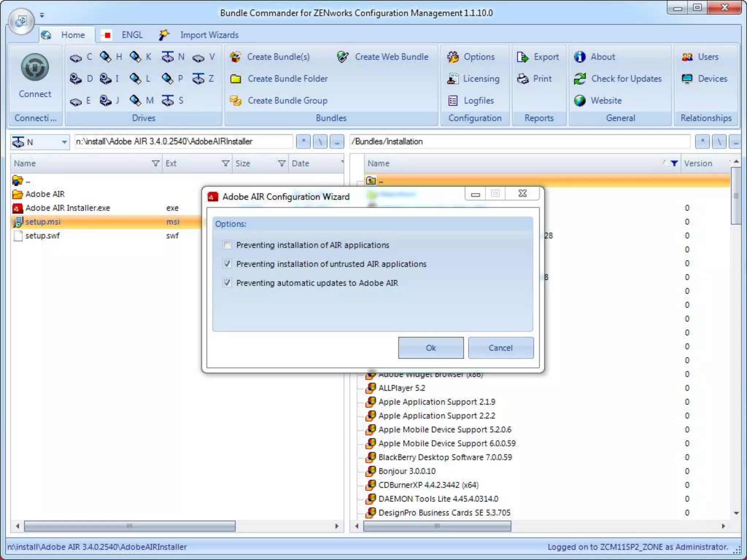This screenshot has height=560, width=747.
Task: Open About information
Action: pos(595,57)
